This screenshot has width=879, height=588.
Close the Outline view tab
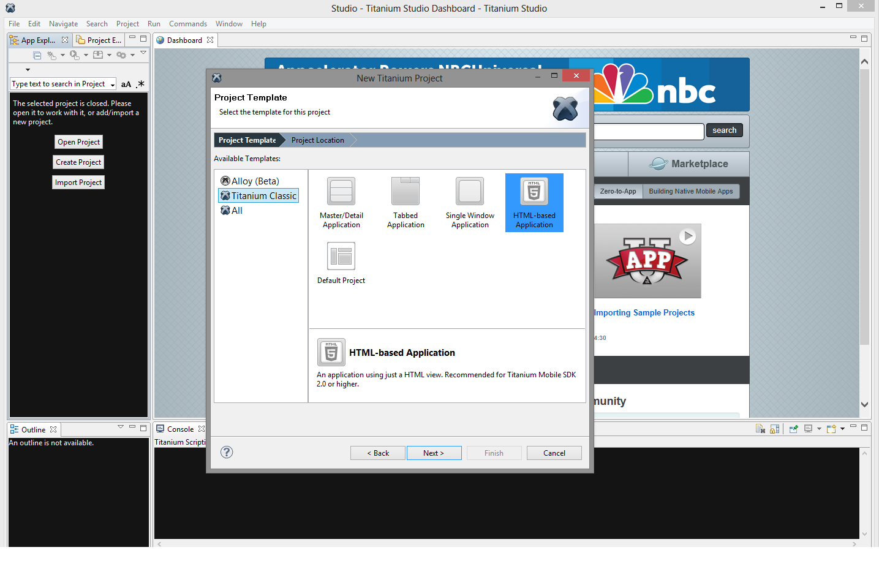pyautogui.click(x=53, y=429)
